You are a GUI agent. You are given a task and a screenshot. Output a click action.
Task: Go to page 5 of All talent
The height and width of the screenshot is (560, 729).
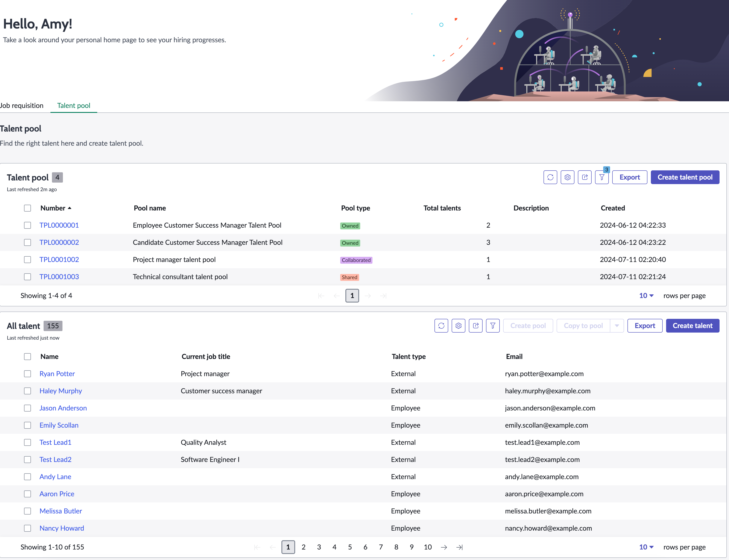point(350,547)
